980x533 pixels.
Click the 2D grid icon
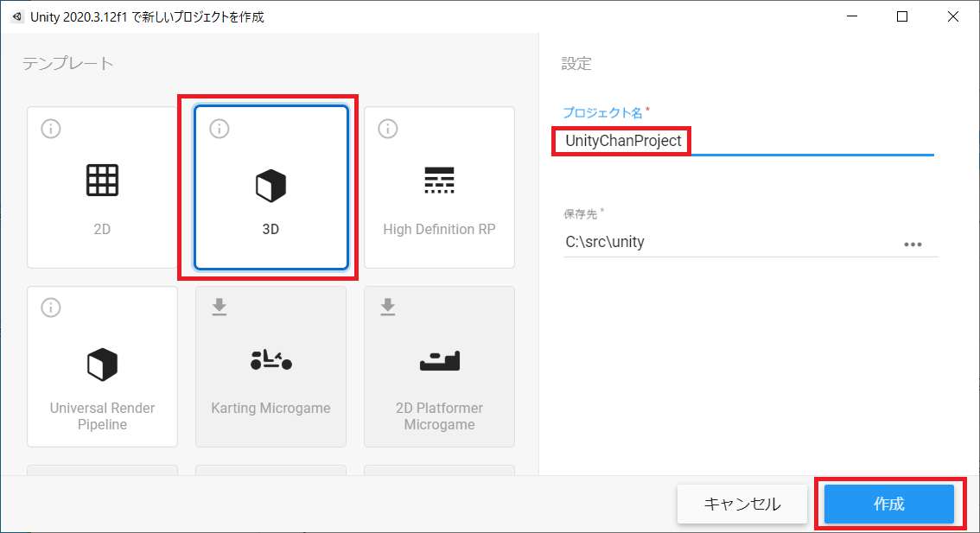pyautogui.click(x=103, y=181)
